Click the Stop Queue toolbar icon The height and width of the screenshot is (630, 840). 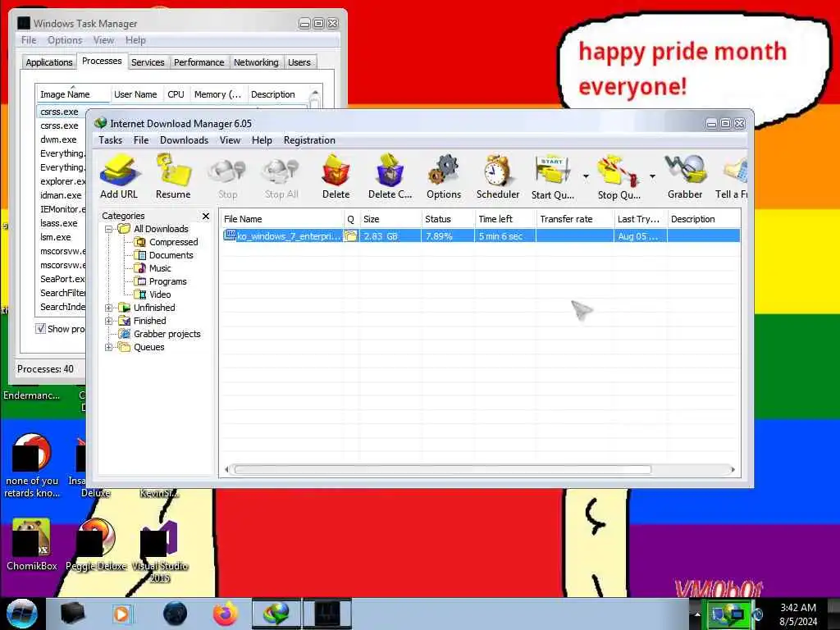coord(619,177)
